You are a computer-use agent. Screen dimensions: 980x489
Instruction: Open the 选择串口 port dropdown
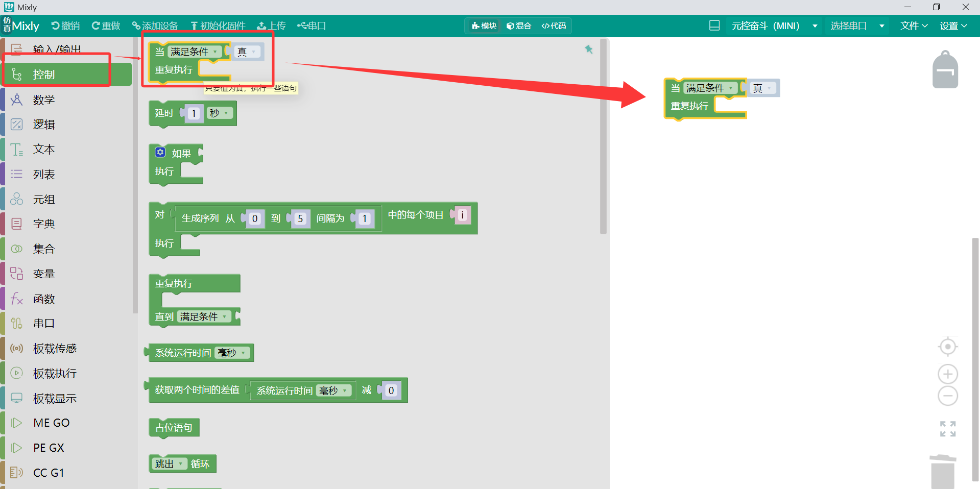[857, 26]
